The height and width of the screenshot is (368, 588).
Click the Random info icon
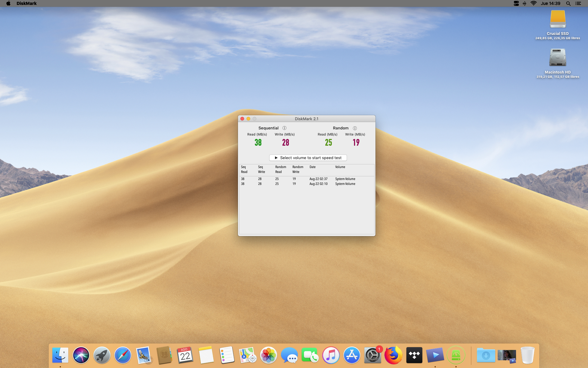click(x=355, y=128)
